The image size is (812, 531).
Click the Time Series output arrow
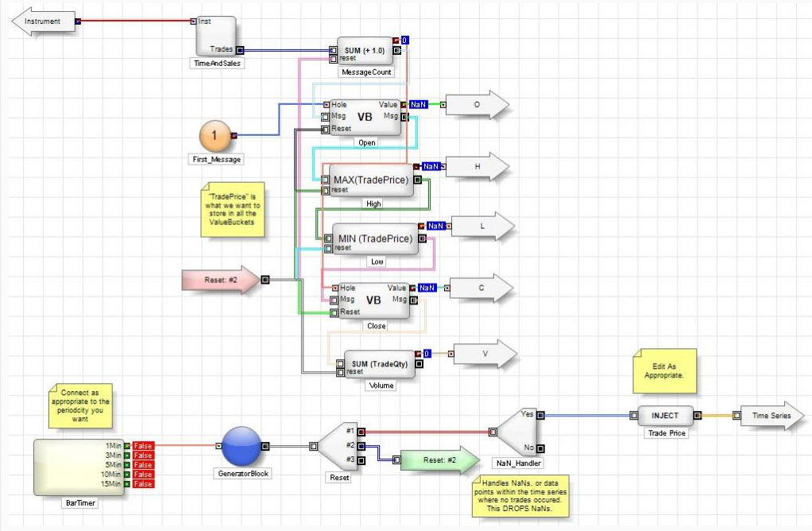click(771, 416)
